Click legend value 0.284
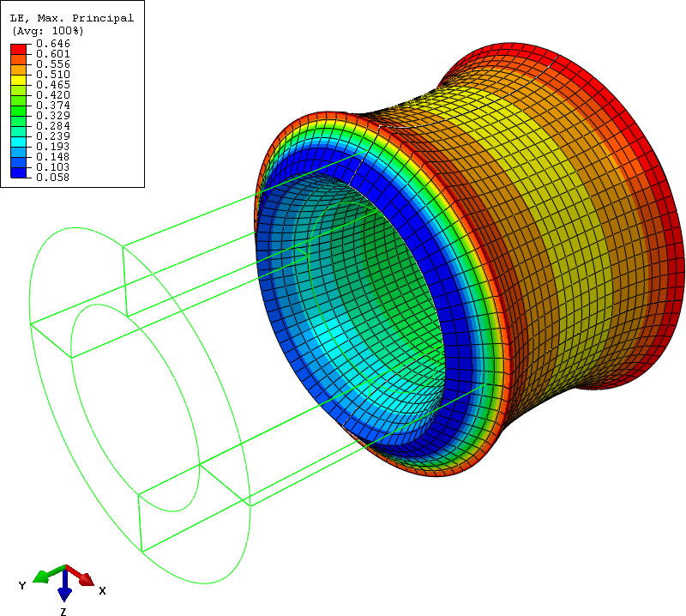The width and height of the screenshot is (686, 616). coord(53,126)
